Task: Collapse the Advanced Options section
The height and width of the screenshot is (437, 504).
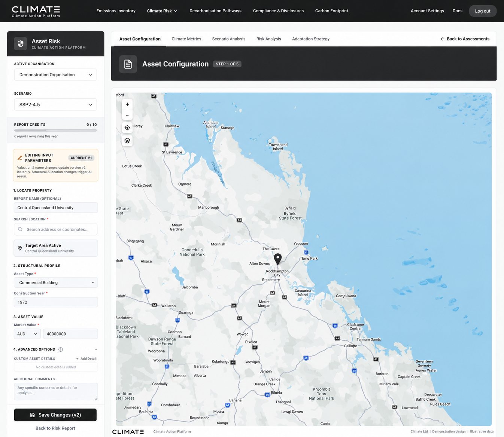Action: (x=96, y=349)
